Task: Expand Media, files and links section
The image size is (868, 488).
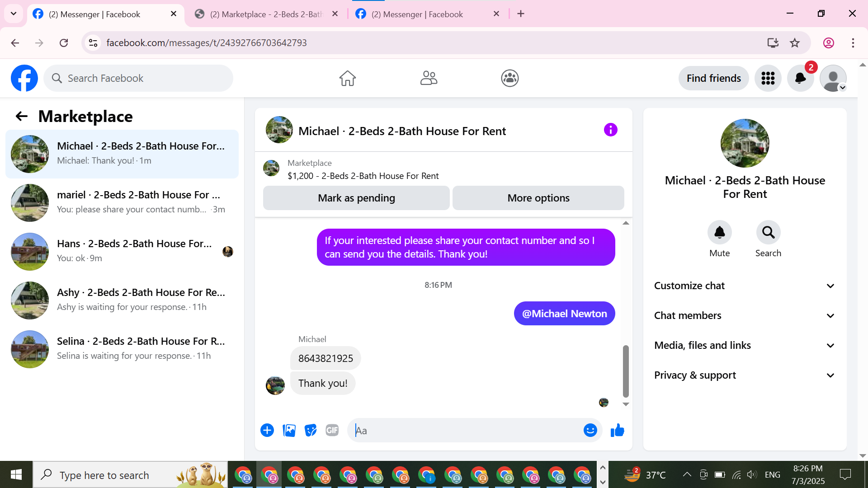Action: pos(745,346)
